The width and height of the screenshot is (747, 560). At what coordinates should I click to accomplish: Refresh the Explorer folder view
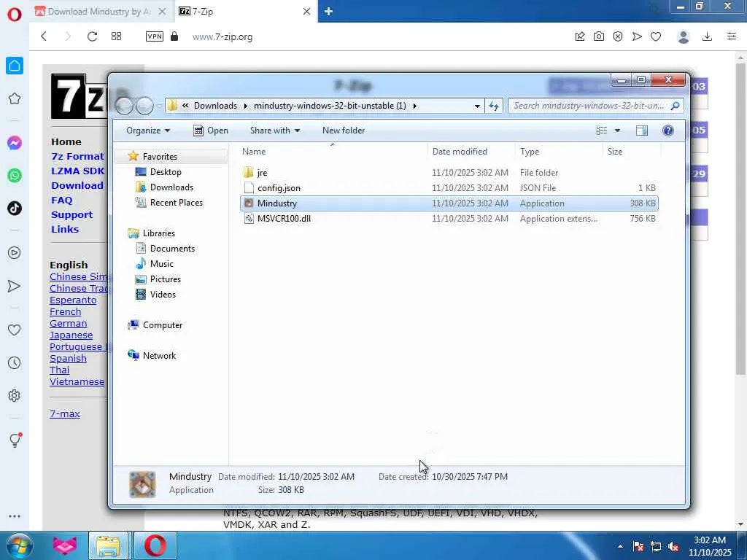[494, 106]
